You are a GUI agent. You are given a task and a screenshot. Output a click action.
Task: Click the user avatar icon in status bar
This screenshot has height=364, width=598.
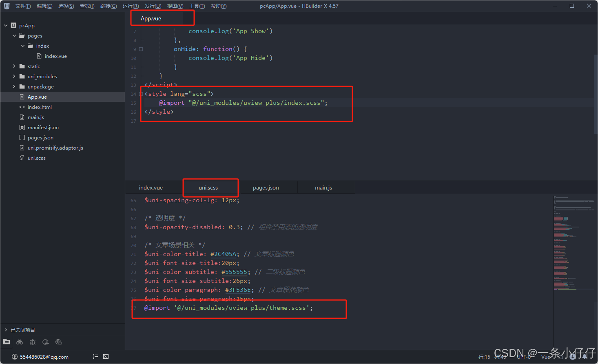coord(15,357)
